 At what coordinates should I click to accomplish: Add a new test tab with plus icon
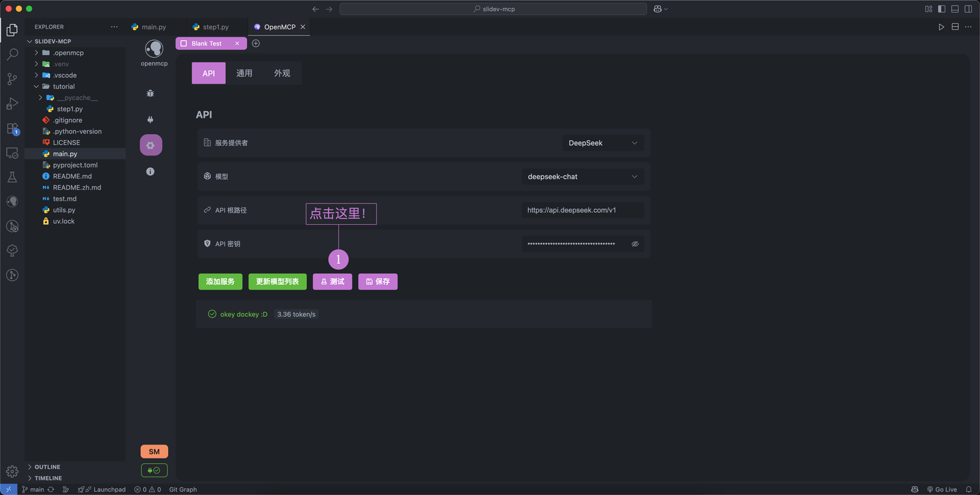coord(256,44)
